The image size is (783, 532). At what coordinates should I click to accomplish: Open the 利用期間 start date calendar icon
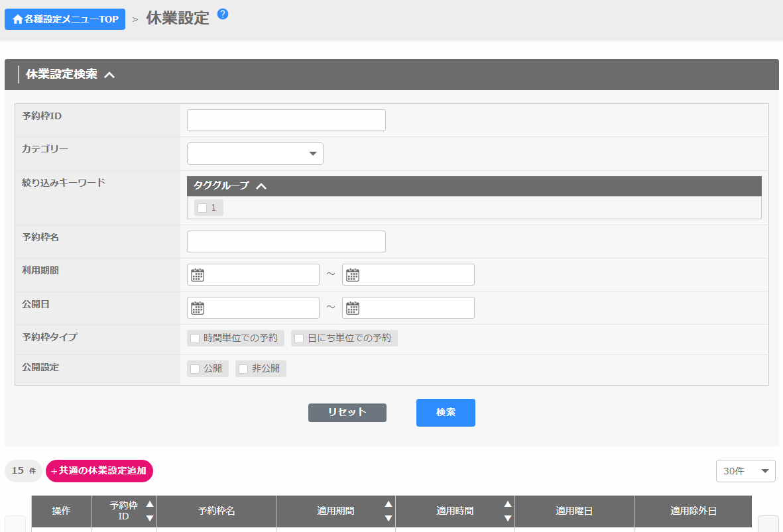[198, 275]
